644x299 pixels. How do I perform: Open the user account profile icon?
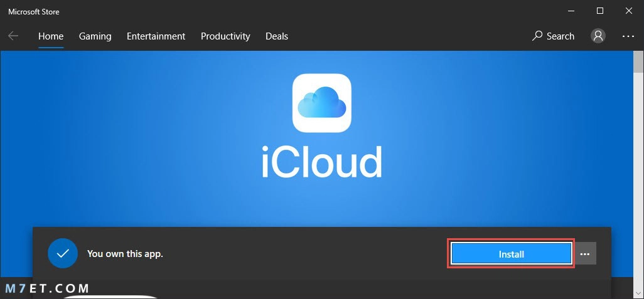coord(598,36)
